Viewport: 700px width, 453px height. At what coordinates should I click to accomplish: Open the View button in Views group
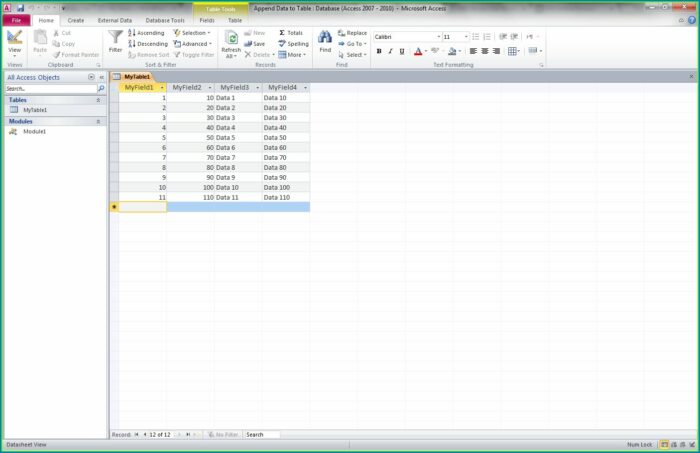[14, 43]
